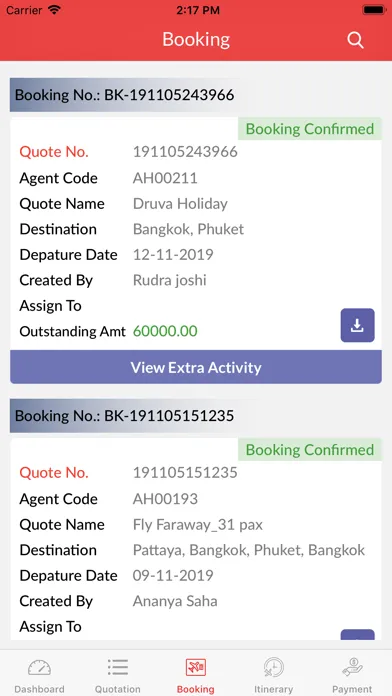Select the Booking No. BK-191105151235 header
The height and width of the screenshot is (696, 392).
pos(125,416)
